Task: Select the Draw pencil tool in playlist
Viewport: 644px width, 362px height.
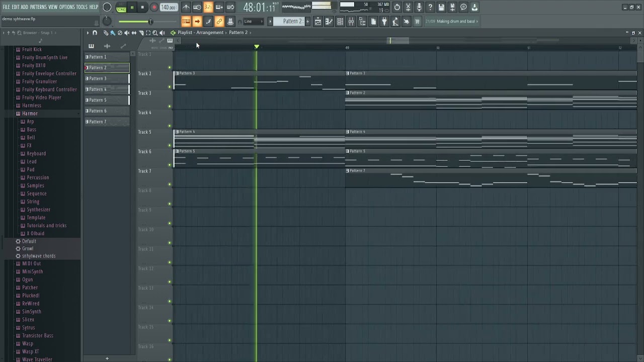Action: click(x=106, y=33)
